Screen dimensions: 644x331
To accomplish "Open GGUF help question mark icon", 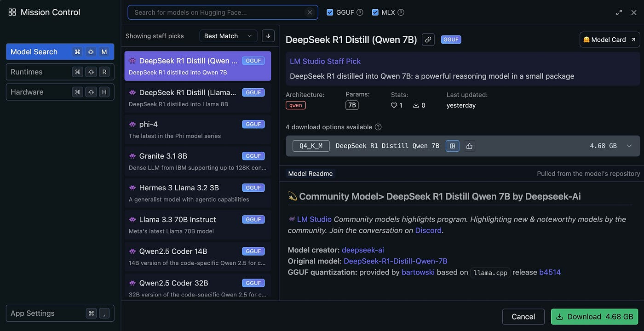I will click(x=360, y=12).
